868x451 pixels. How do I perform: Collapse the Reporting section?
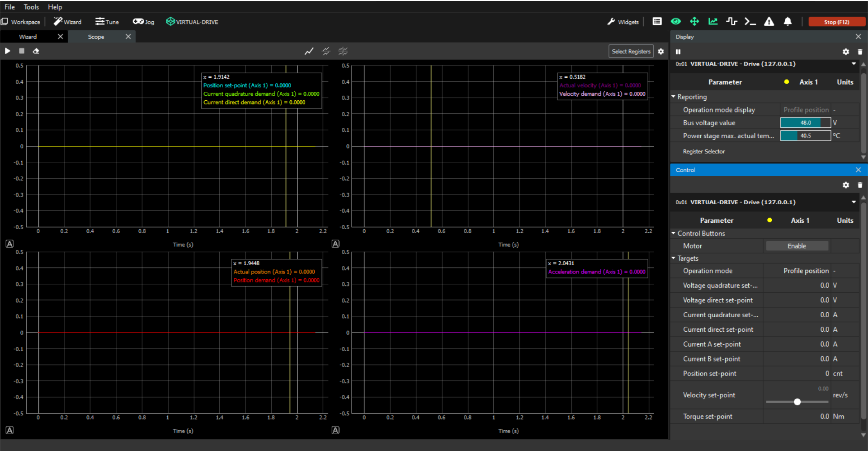674,97
